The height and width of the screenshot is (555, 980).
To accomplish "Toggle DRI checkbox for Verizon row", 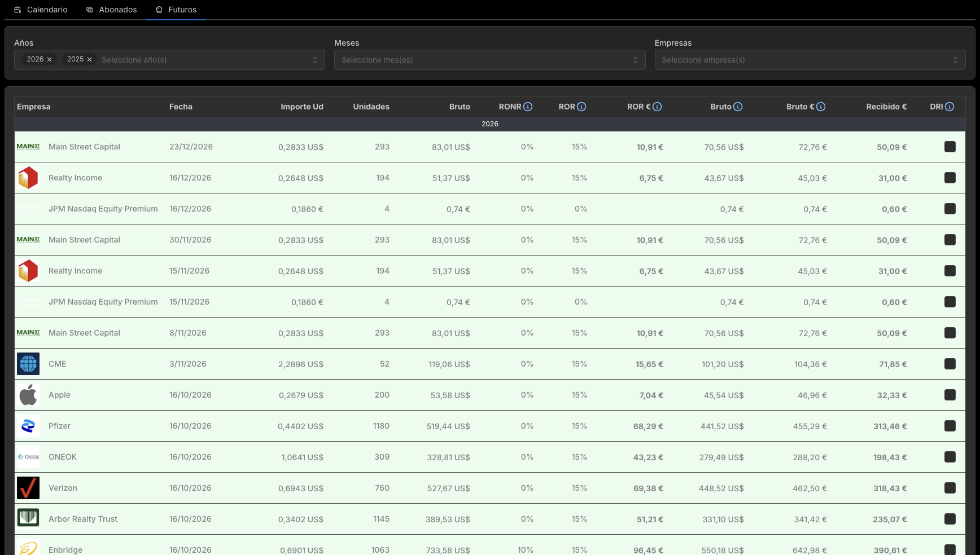I will coord(950,488).
